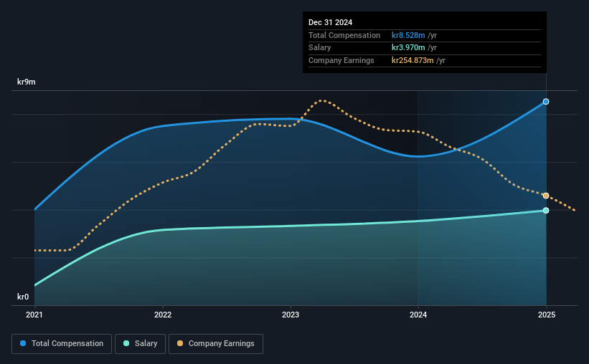The width and height of the screenshot is (589, 364).
Task: Click the teal Salary data point
Action: click(x=546, y=211)
